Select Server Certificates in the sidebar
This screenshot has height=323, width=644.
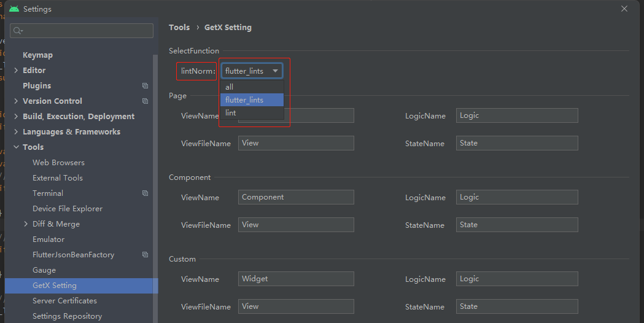pyautogui.click(x=64, y=301)
